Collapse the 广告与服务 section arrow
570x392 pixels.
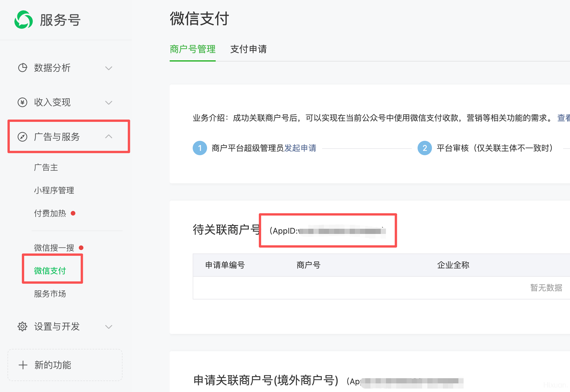pyautogui.click(x=108, y=137)
